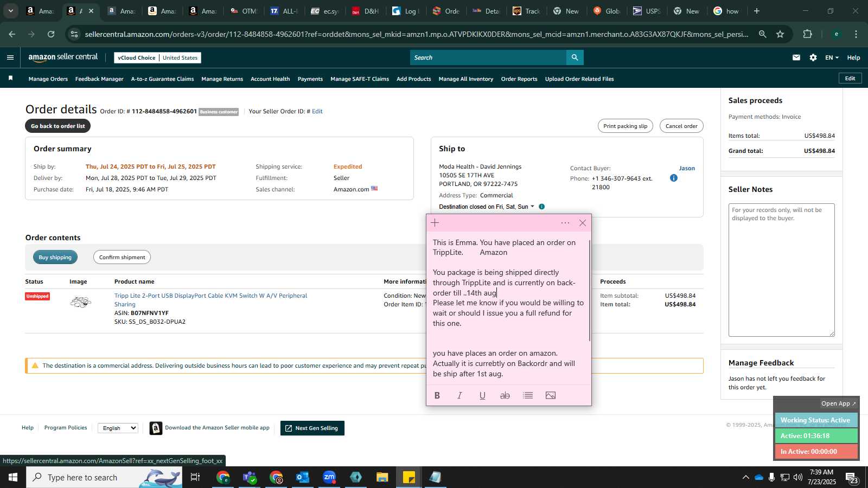Open Seller Central hamburger menu
This screenshot has height=488, width=868.
click(x=10, y=57)
